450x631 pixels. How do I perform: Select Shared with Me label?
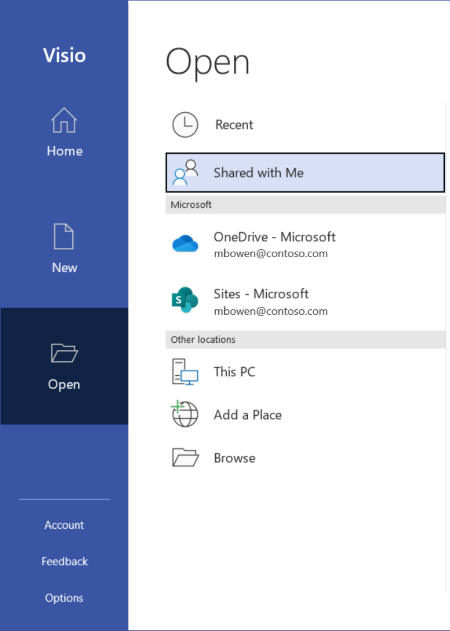click(258, 173)
